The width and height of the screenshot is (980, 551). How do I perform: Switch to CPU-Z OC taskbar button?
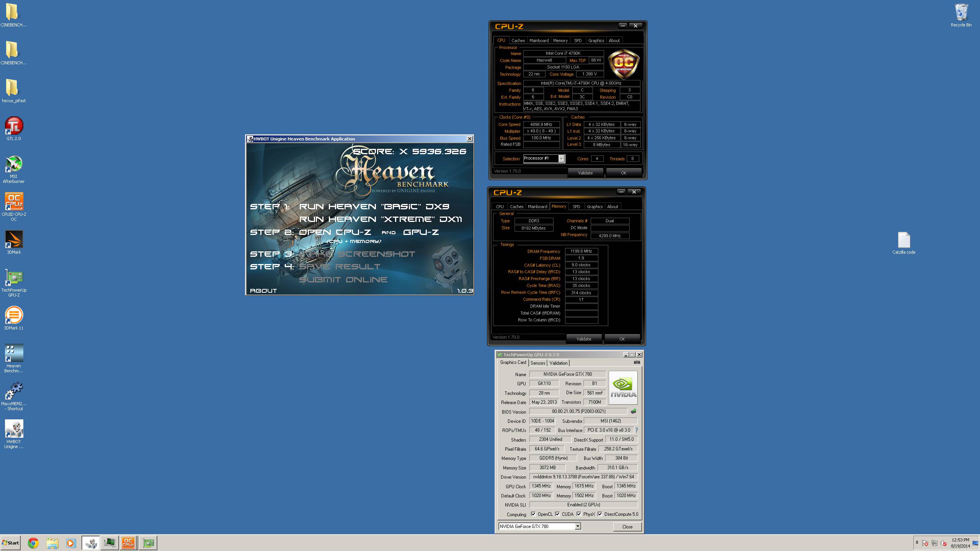click(128, 543)
